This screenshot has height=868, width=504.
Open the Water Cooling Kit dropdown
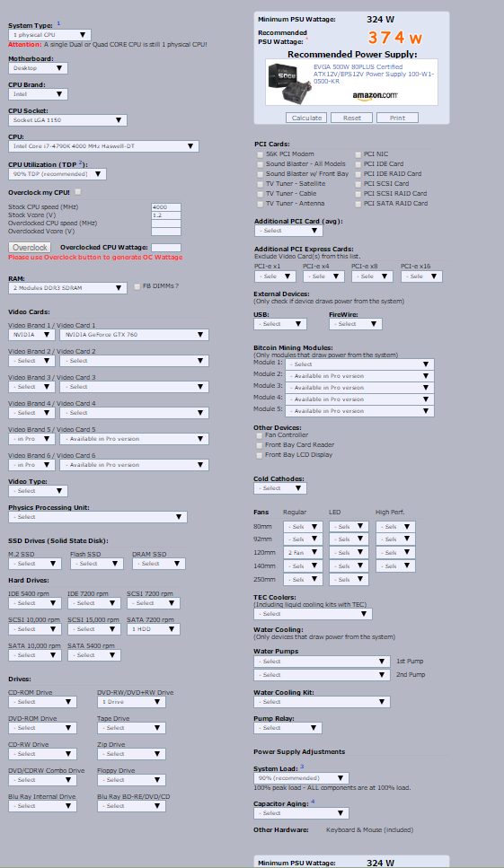(x=323, y=701)
